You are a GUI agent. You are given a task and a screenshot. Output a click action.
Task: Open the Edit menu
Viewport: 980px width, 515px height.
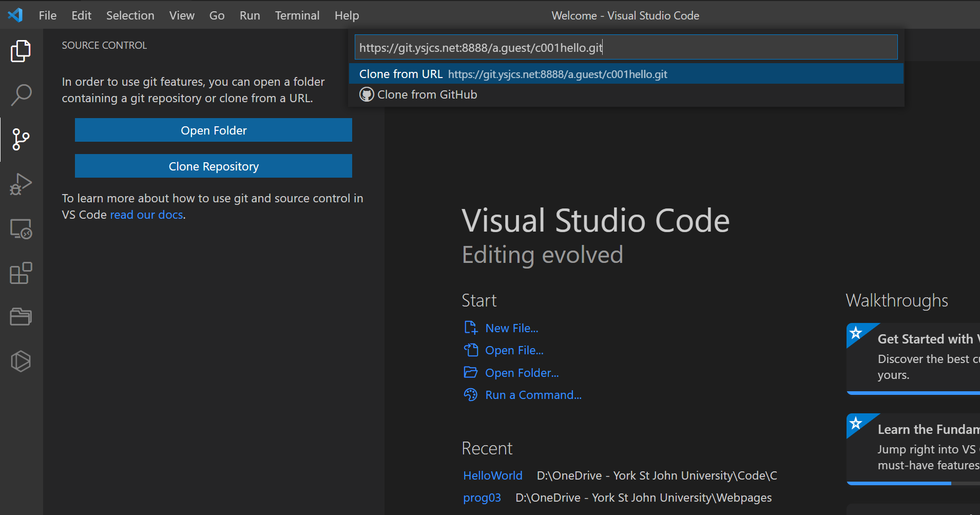[82, 15]
